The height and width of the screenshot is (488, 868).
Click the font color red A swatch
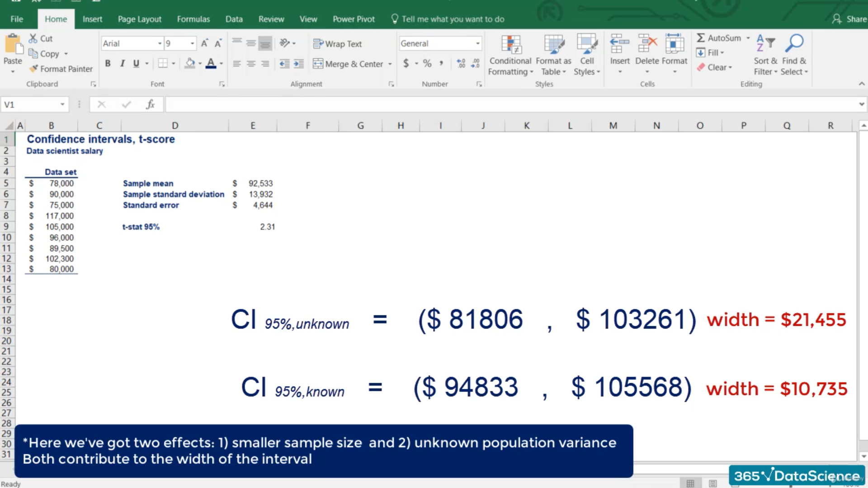click(x=211, y=64)
